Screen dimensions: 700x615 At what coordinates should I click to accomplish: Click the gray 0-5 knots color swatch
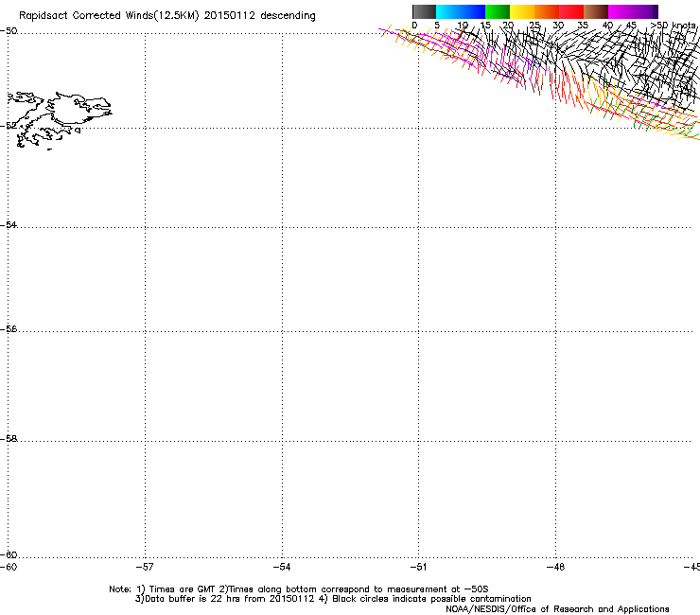(x=424, y=11)
